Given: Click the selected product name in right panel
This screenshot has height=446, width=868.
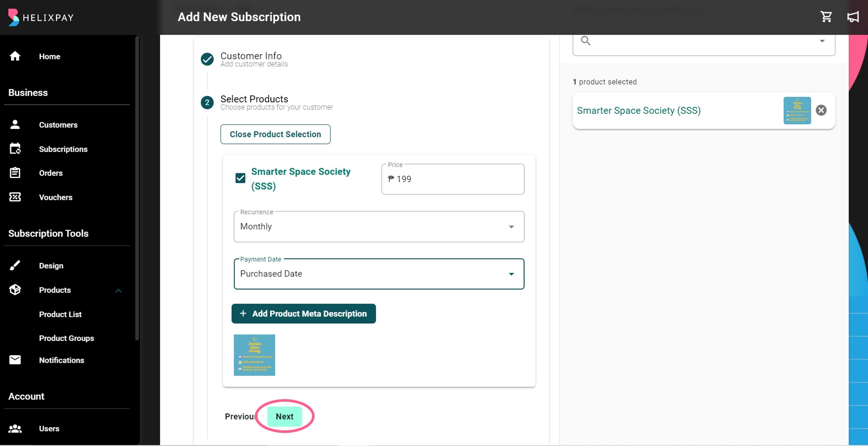Looking at the screenshot, I should tap(639, 110).
